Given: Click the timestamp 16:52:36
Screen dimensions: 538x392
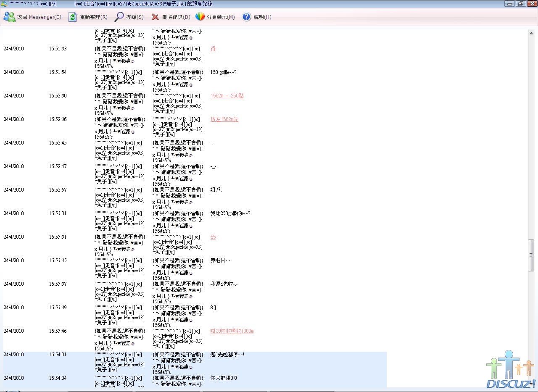Looking at the screenshot, I should pos(58,119).
